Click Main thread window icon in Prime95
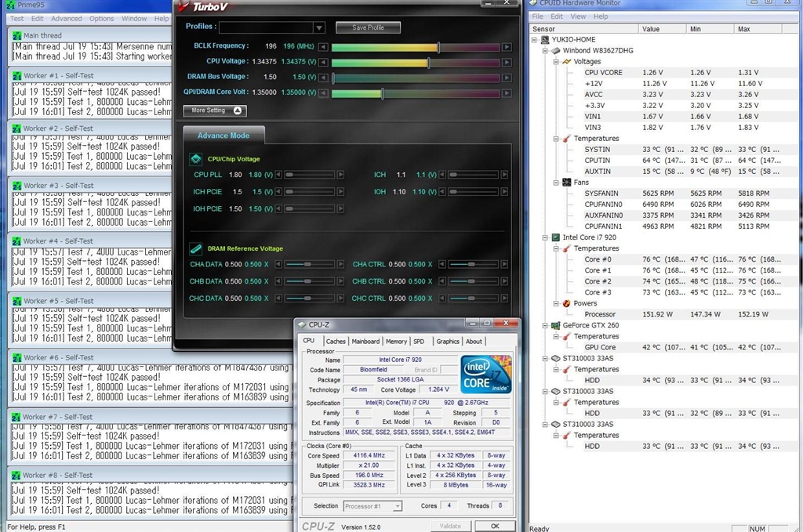The image size is (803, 532). point(16,35)
